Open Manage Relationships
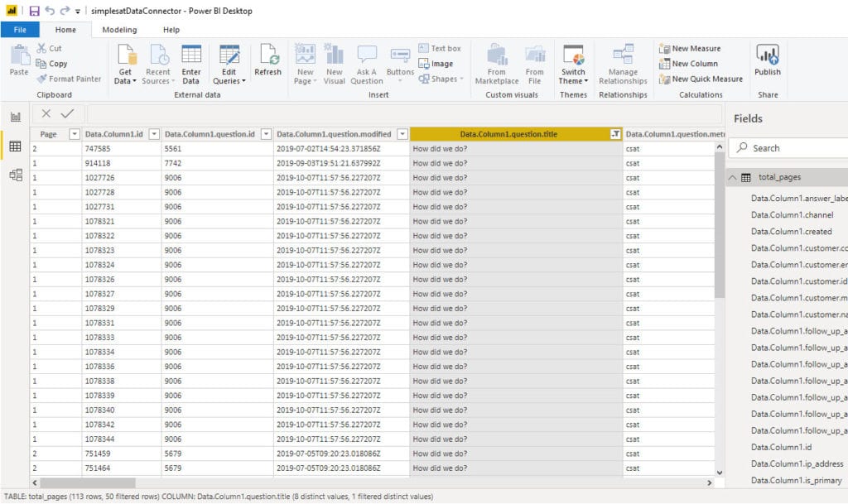The width and height of the screenshot is (848, 504). (623, 62)
